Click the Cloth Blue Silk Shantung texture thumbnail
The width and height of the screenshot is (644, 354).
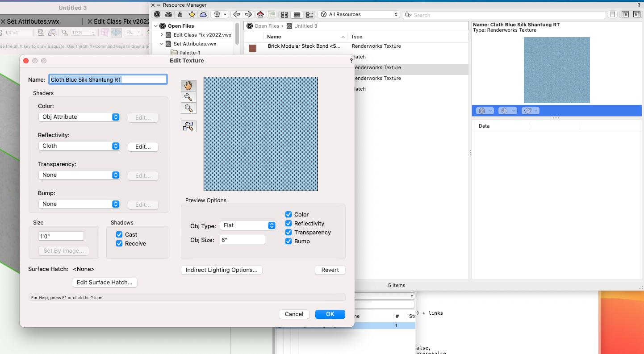(x=556, y=70)
